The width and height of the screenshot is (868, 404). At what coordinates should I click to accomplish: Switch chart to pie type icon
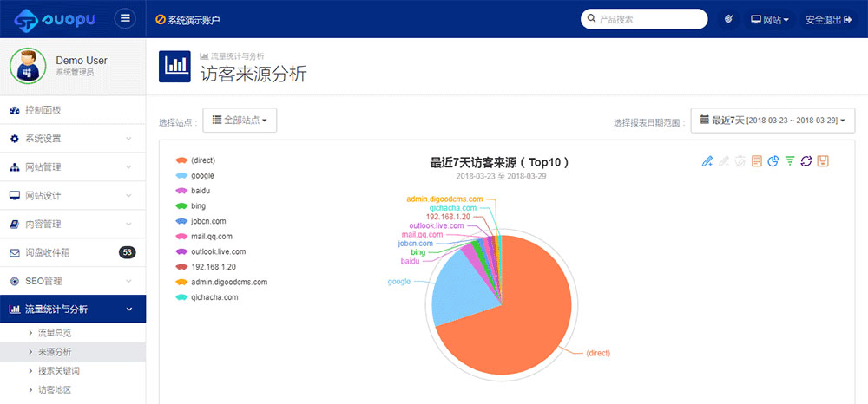coord(773,161)
